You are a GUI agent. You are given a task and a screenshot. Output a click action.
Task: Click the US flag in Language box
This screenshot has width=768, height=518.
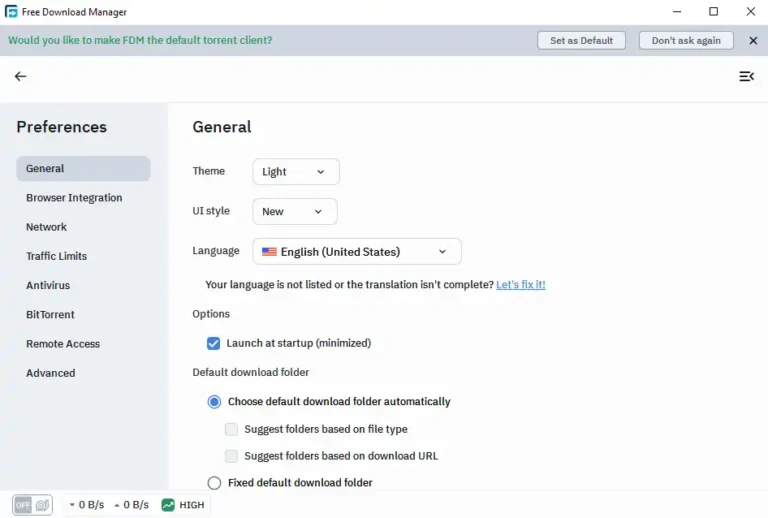tap(269, 252)
